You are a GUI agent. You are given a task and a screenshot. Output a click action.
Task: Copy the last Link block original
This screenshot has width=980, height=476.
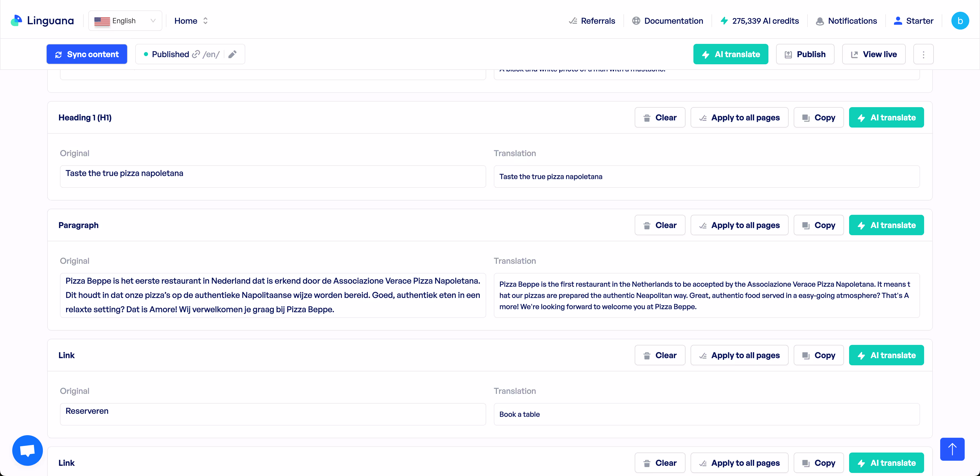tap(818, 463)
